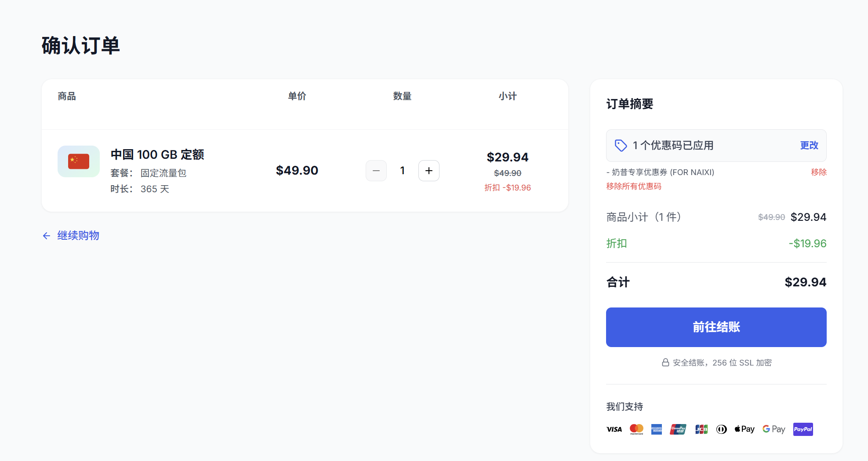Decrease quantity with the minus button
Image resolution: width=868 pixels, height=461 pixels.
tap(376, 171)
